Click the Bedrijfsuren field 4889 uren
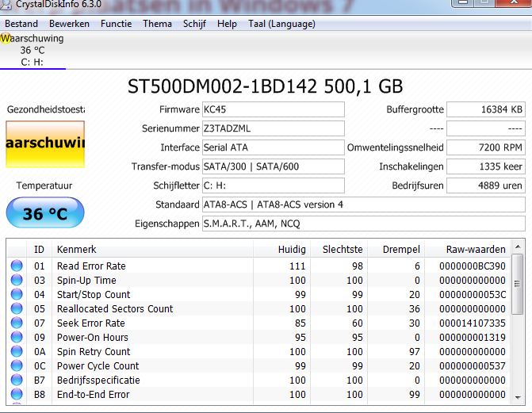 click(x=486, y=185)
